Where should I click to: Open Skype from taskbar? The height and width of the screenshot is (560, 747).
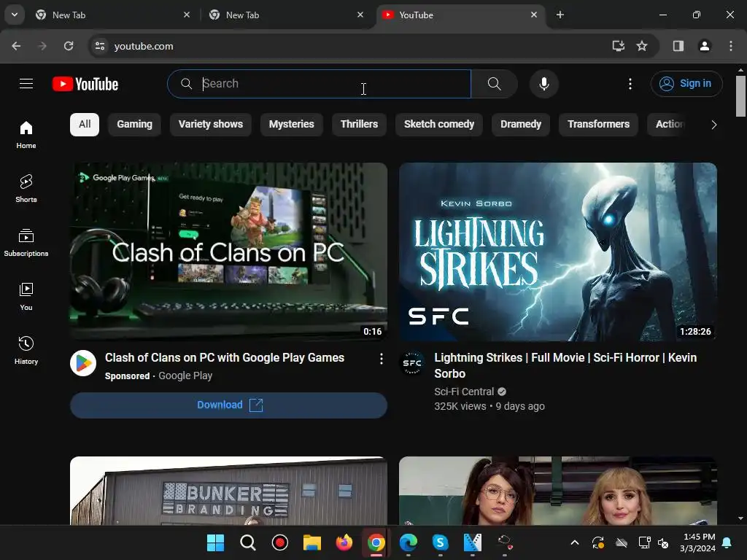coord(440,542)
